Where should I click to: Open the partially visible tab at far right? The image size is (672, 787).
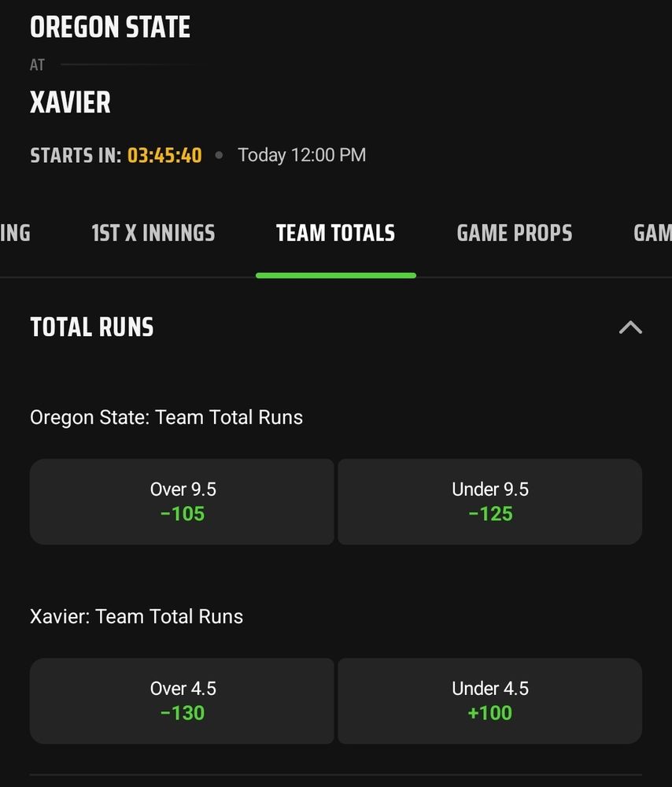[652, 233]
